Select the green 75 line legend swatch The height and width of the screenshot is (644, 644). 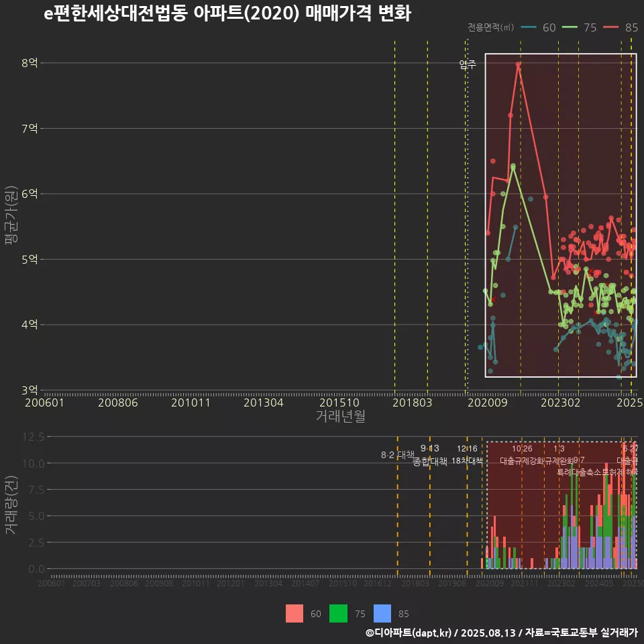coord(570,28)
